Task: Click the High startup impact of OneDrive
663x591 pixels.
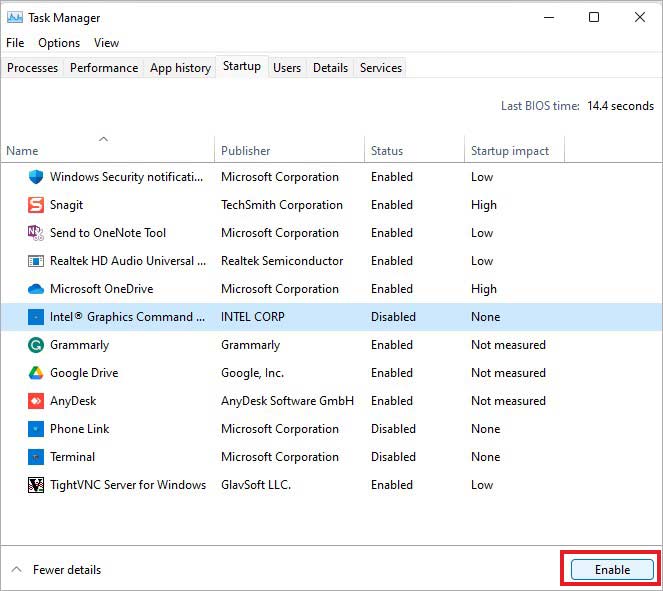Action: pyautogui.click(x=484, y=289)
